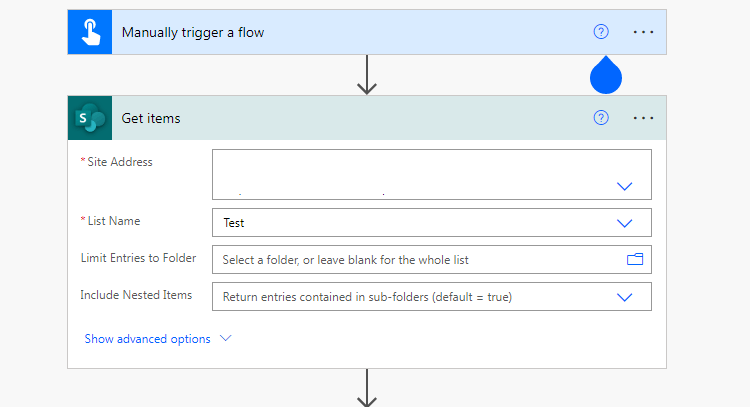Open help for Manually trigger a flow
This screenshot has height=407, width=750.
(x=601, y=32)
